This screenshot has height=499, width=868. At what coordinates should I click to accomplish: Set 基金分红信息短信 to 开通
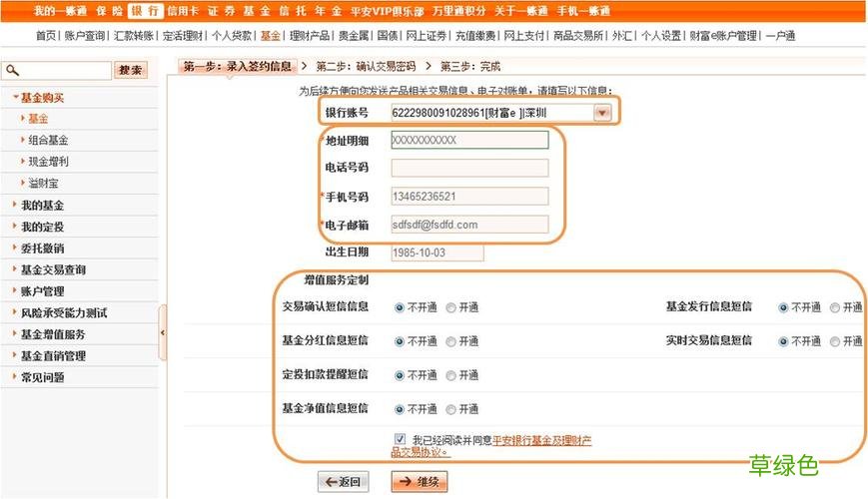pyautogui.click(x=450, y=342)
